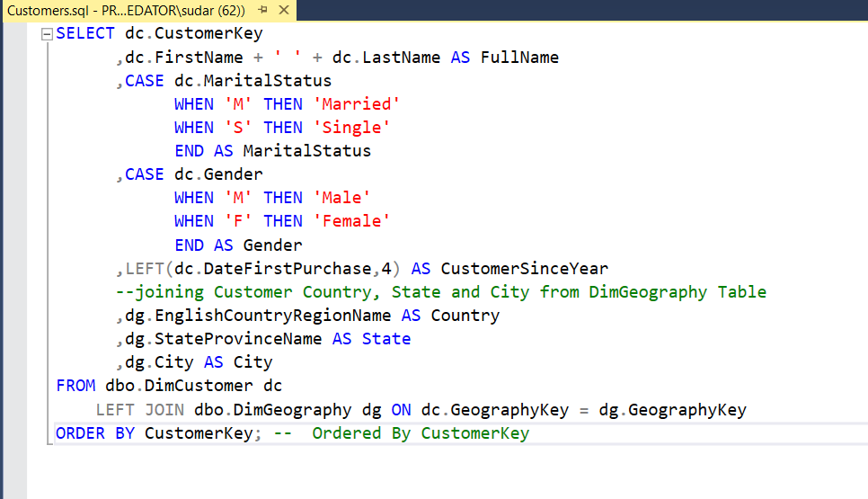Click the ORDER BY keyword on last line

(x=95, y=433)
